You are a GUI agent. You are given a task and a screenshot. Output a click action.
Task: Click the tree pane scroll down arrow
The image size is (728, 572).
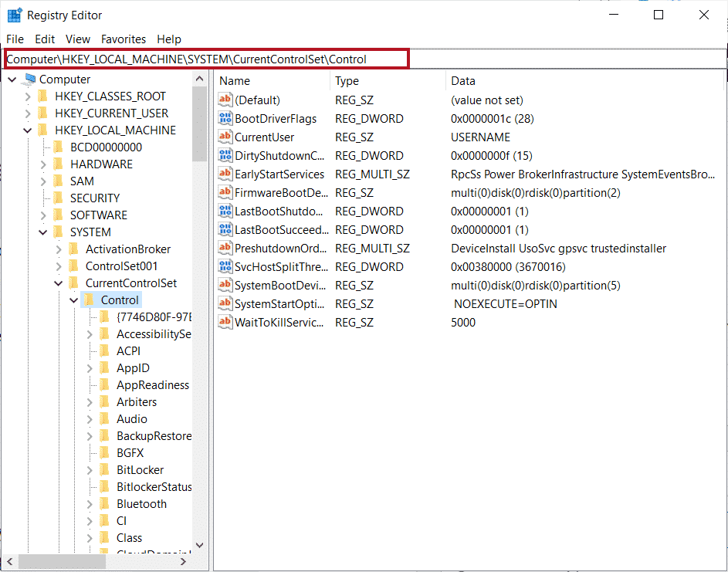coord(200,545)
